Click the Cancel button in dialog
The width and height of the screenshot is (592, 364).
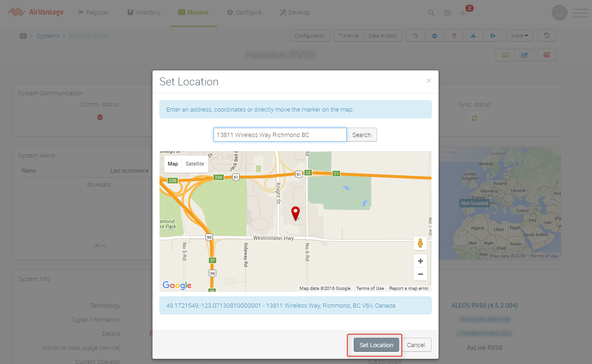(x=416, y=345)
